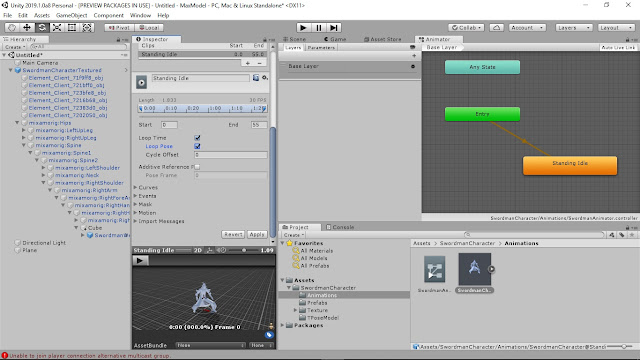Toggle Loop Time checkbox
Screen dimensions: 640x360
click(198, 138)
